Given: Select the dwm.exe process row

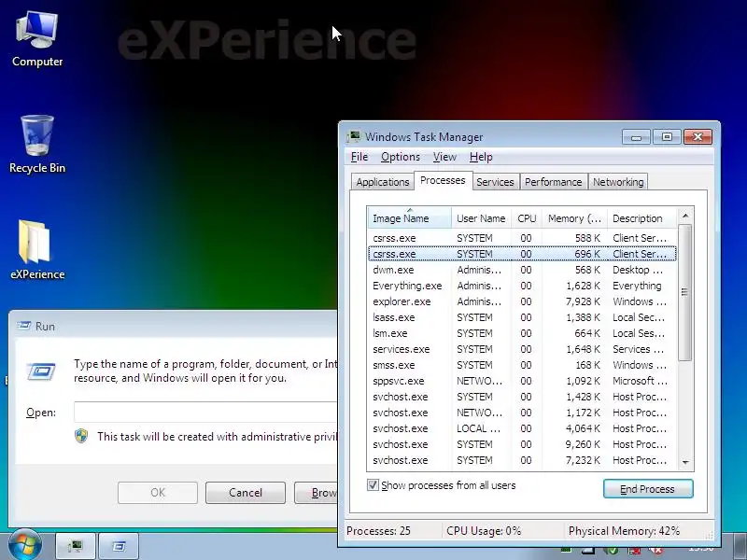Looking at the screenshot, I should tap(522, 270).
